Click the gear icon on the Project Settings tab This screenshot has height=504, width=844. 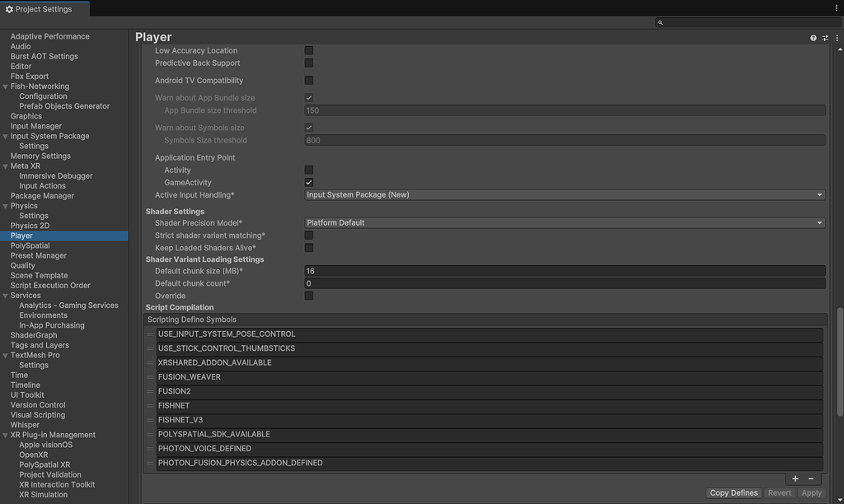coord(11,8)
